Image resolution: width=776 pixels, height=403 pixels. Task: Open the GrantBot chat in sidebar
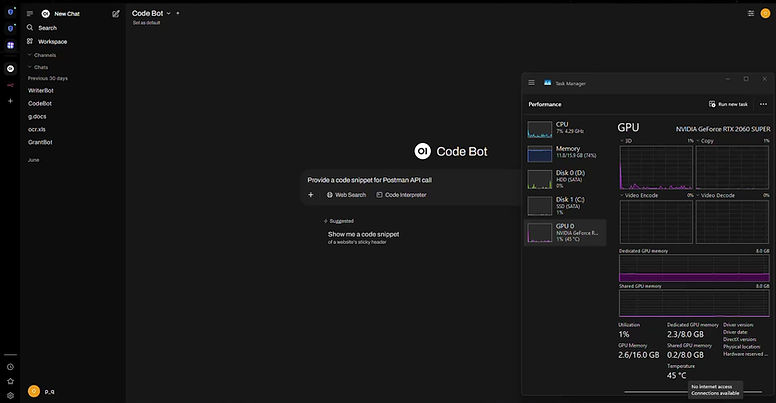pos(40,142)
